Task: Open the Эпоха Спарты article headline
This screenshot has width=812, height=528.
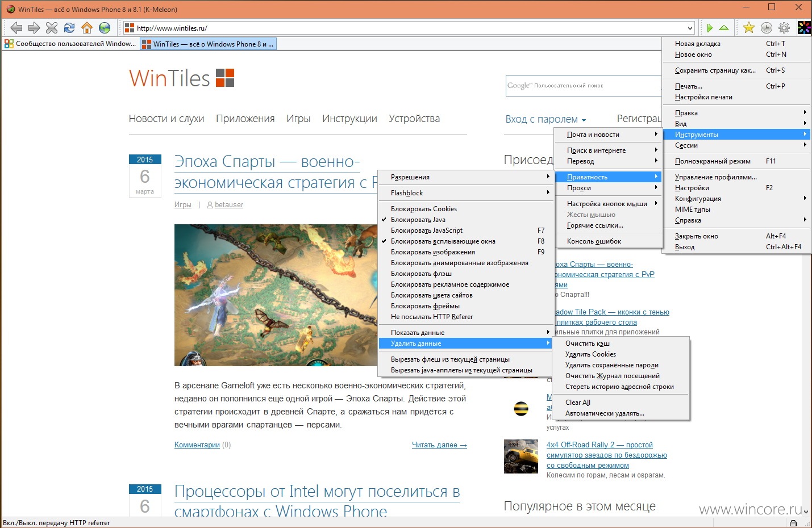Action: coord(276,172)
